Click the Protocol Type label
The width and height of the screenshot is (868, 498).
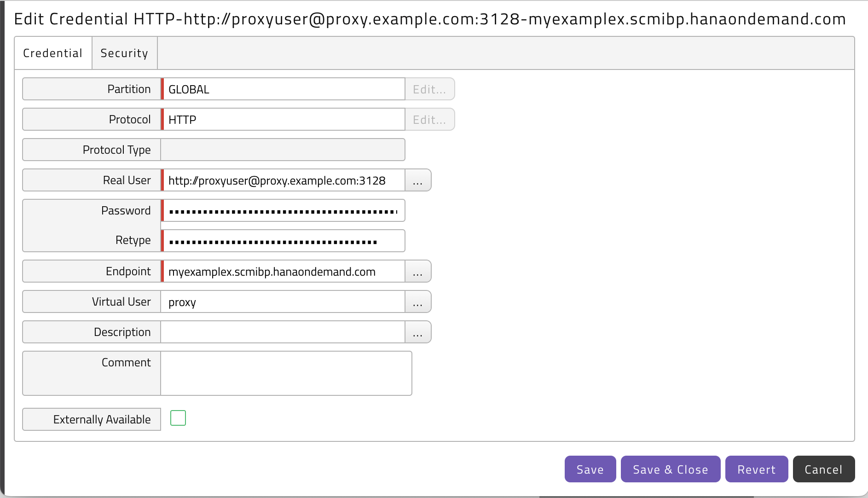pos(116,150)
